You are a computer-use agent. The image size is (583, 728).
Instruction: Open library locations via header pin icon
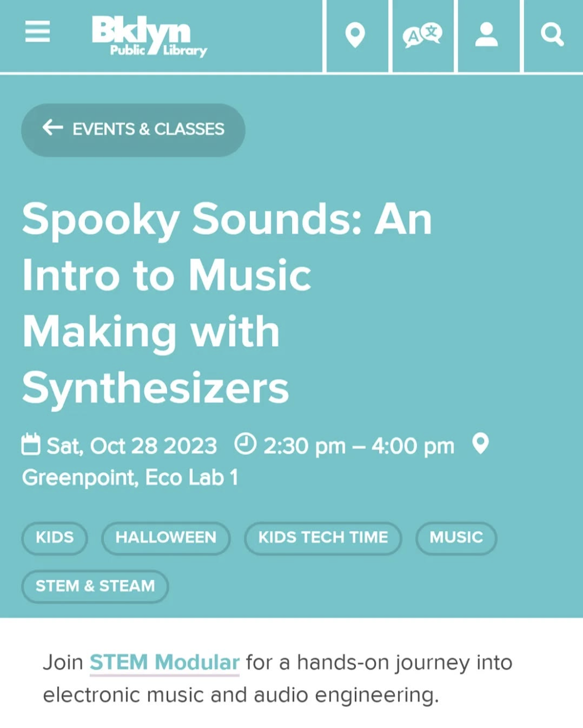(355, 36)
